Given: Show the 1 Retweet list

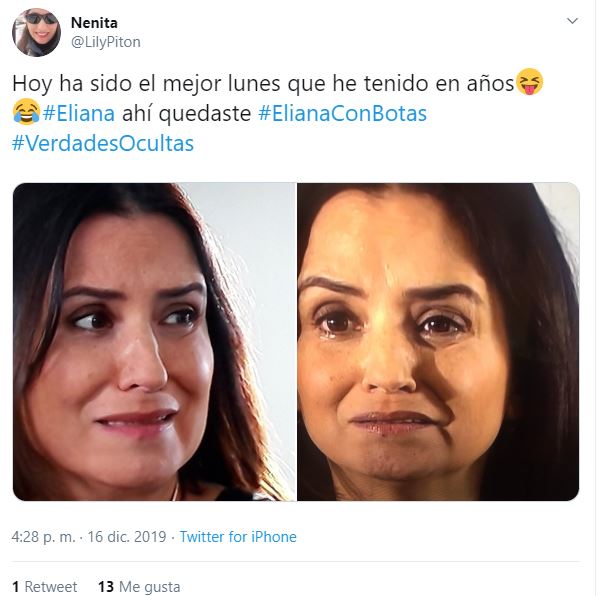Looking at the screenshot, I should 45,587.
